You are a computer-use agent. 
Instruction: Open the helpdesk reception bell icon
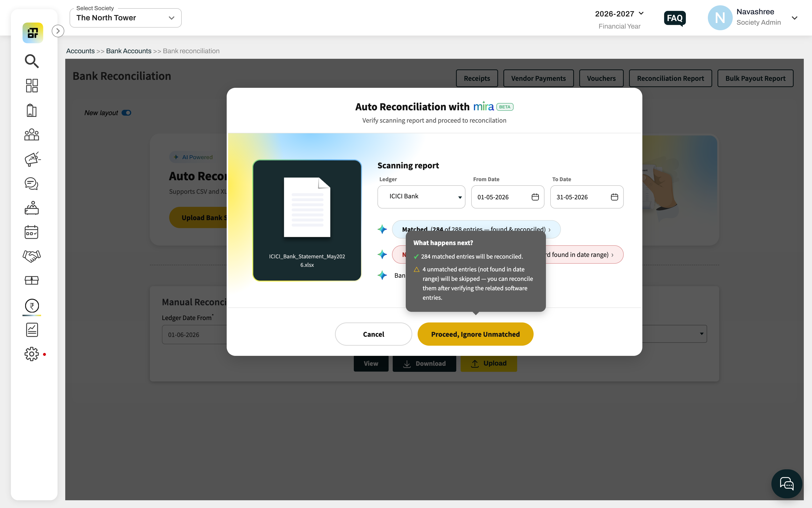[32, 208]
